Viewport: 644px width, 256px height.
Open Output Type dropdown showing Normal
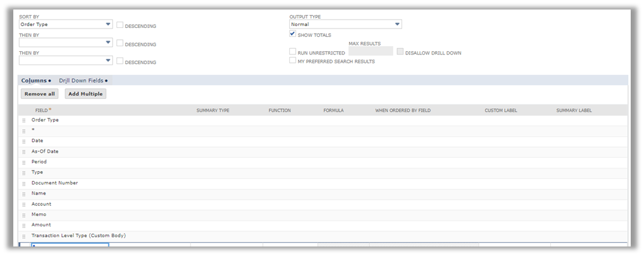tap(345, 24)
